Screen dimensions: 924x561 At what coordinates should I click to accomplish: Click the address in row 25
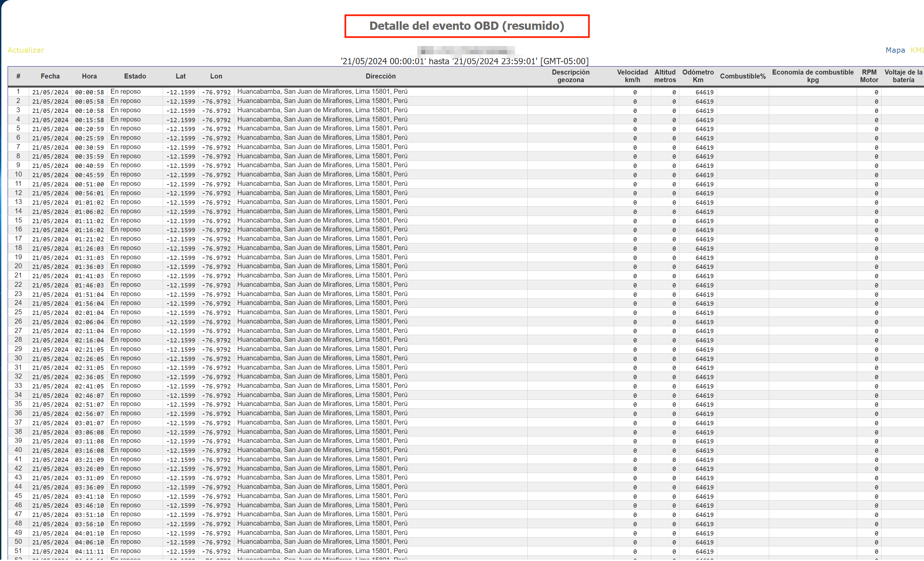click(x=322, y=312)
